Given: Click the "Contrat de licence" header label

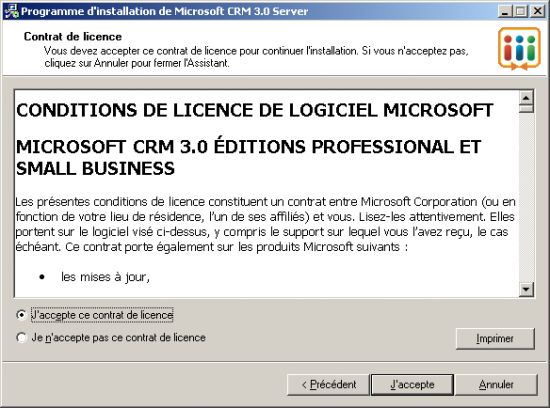Looking at the screenshot, I should coord(73,36).
